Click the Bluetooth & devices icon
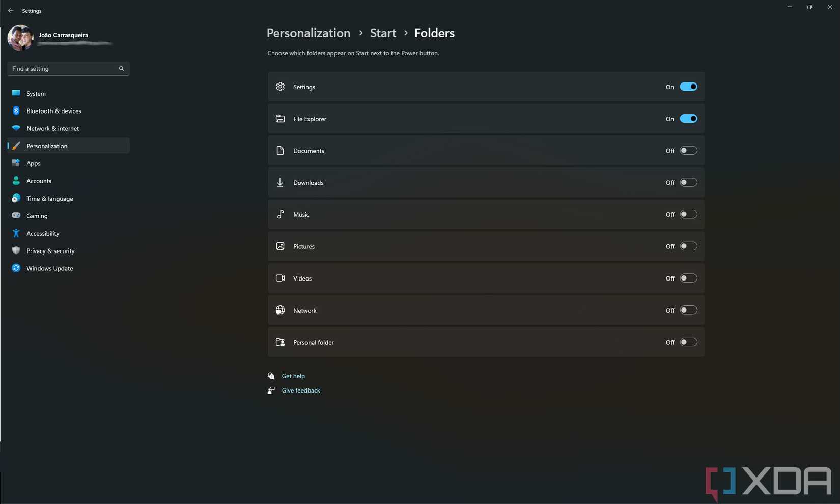840x504 pixels. [x=16, y=111]
